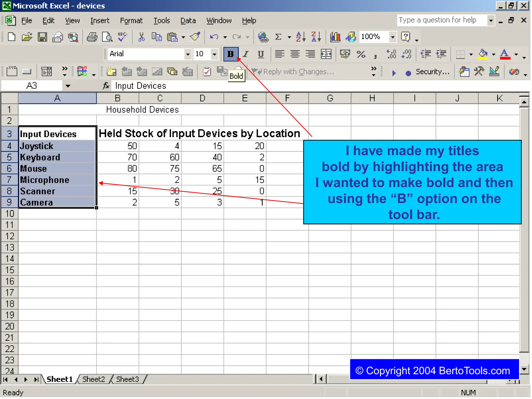
Task: Apply Percent style
Action: click(x=361, y=54)
